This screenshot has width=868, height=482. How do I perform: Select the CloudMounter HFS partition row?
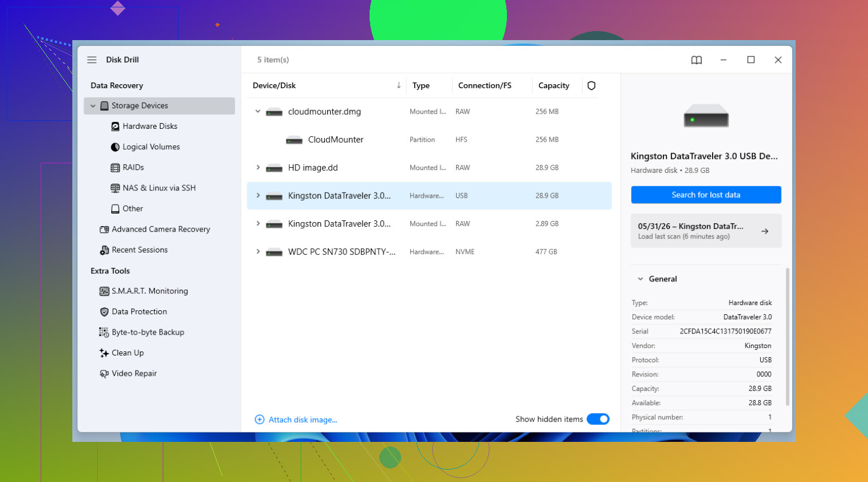point(429,140)
